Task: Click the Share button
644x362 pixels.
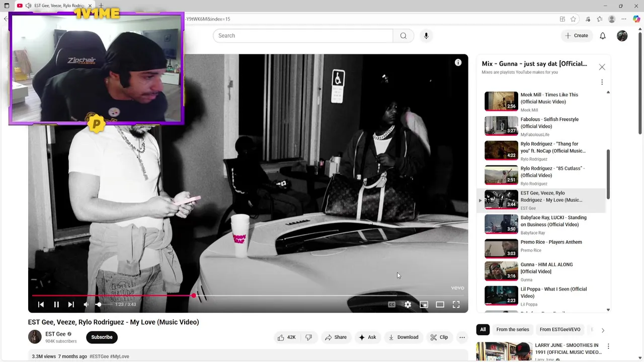Action: click(336, 337)
